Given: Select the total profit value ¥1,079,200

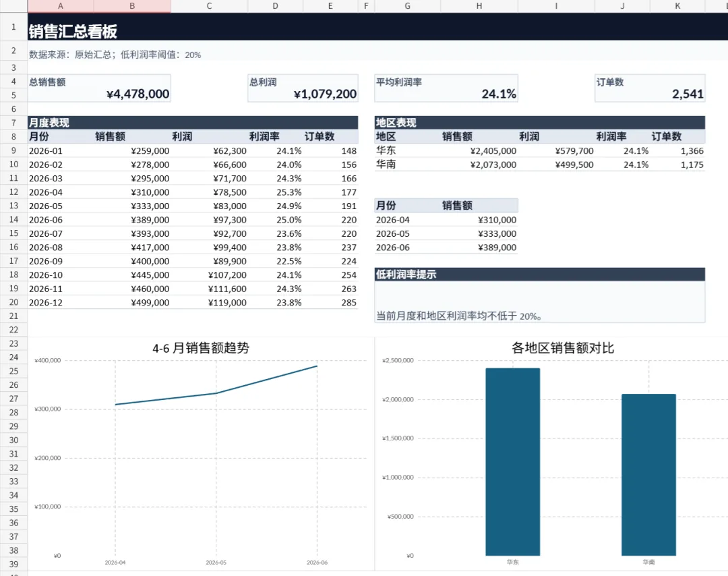Looking at the screenshot, I should click(325, 94).
